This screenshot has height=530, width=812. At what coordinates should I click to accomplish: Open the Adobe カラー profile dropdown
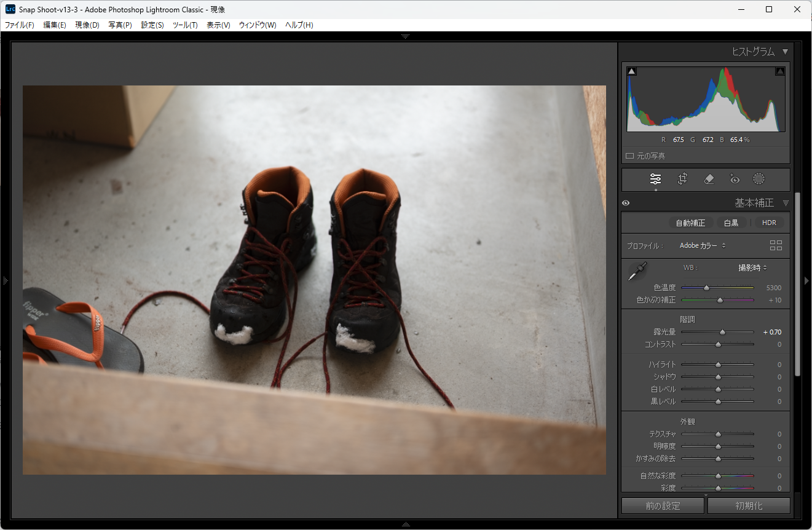pyautogui.click(x=703, y=245)
